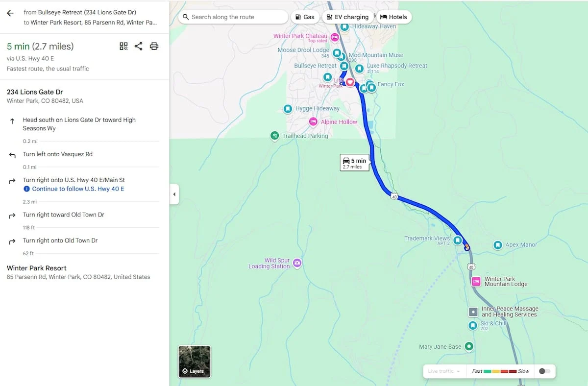
Task: Select the Fancy Fox bookmark marker
Action: coord(371,87)
